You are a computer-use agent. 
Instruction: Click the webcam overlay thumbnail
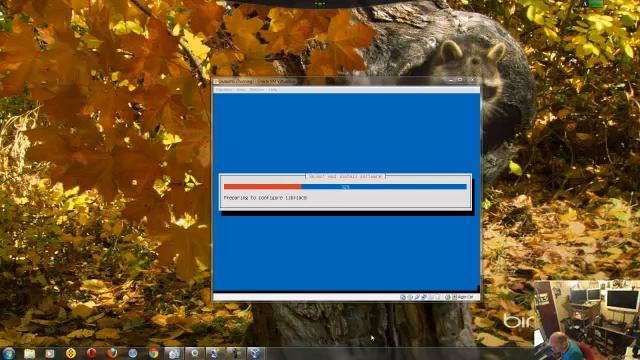587,320
